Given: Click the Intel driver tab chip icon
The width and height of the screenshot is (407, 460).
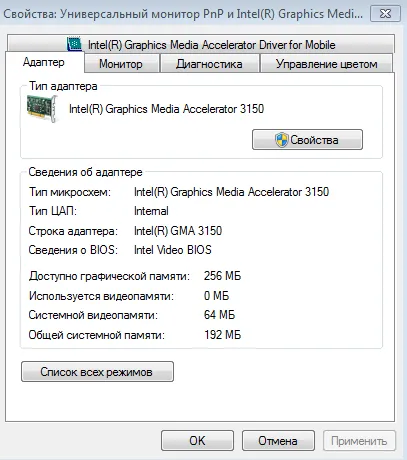Looking at the screenshot, I should [75, 44].
